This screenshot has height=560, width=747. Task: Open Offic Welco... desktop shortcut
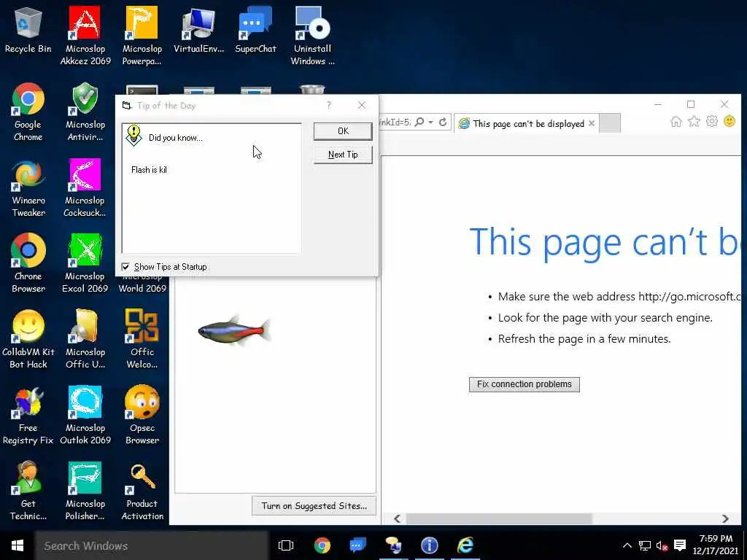point(142,338)
